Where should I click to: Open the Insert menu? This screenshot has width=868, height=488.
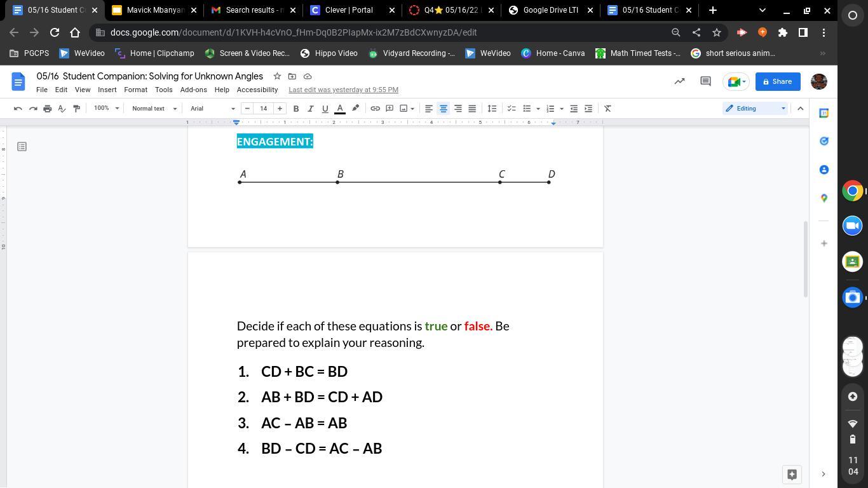[107, 90]
